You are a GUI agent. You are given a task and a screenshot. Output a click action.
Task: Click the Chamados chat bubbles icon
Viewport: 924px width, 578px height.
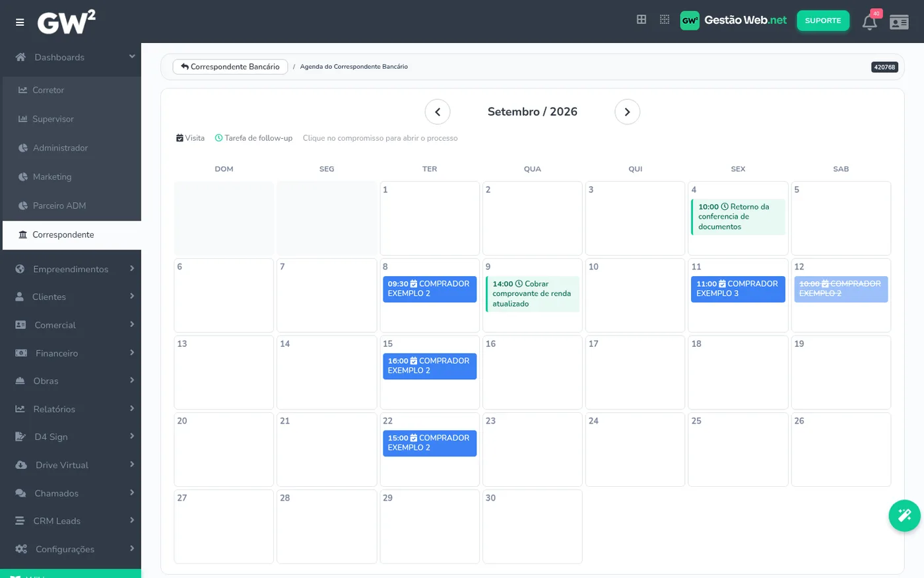(x=20, y=493)
